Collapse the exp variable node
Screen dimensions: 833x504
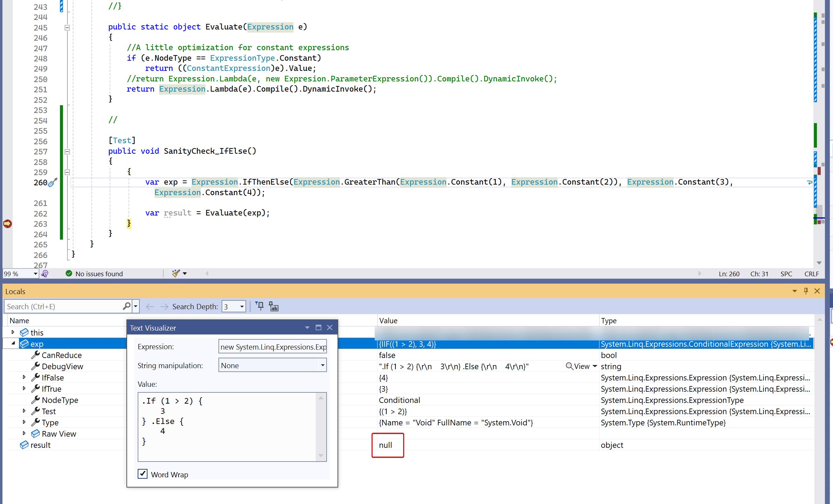(13, 343)
